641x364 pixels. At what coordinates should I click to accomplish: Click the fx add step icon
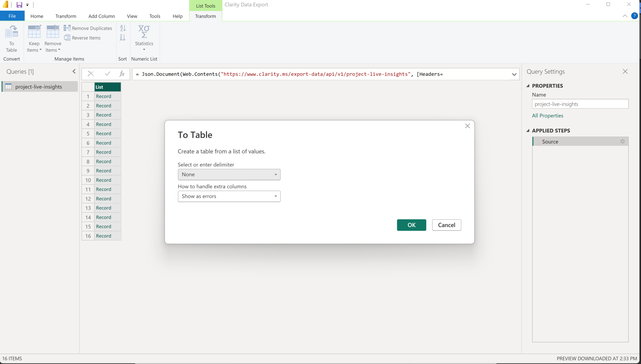coord(122,74)
